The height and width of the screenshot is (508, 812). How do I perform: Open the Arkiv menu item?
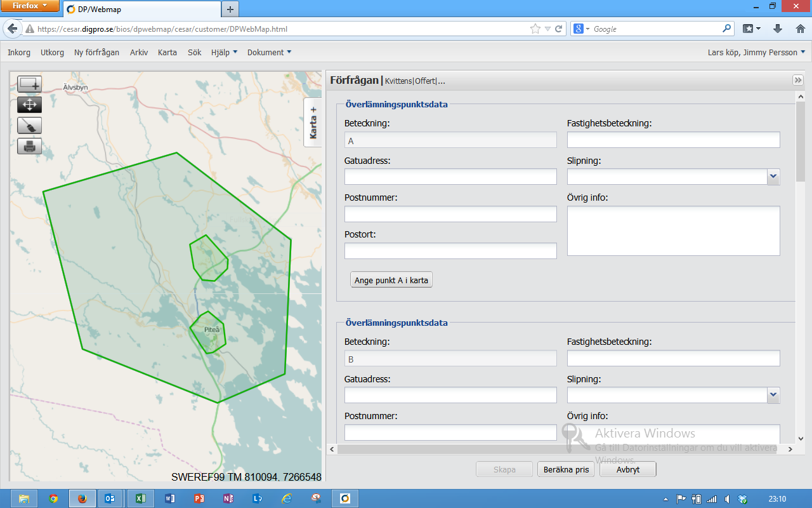click(139, 53)
